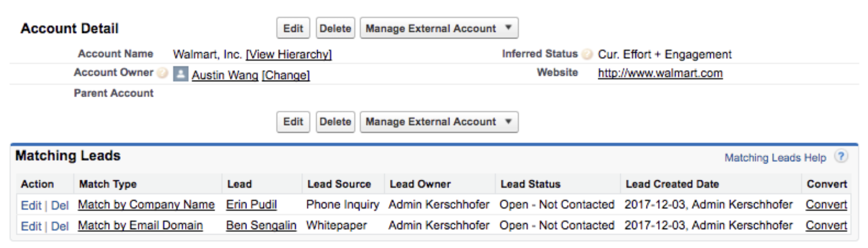Visit the walmart.com website link
The image size is (868, 248).
[660, 73]
